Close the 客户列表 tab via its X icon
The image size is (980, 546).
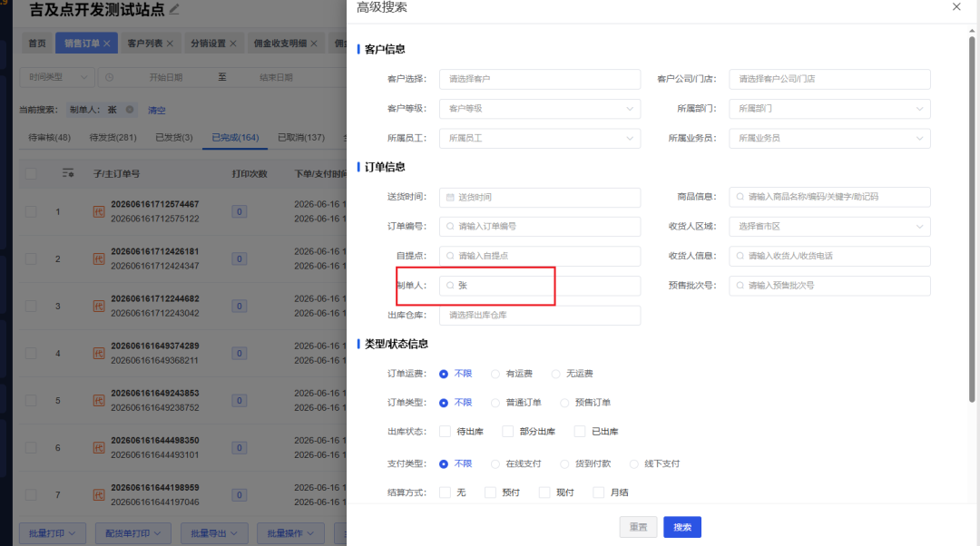(x=170, y=44)
